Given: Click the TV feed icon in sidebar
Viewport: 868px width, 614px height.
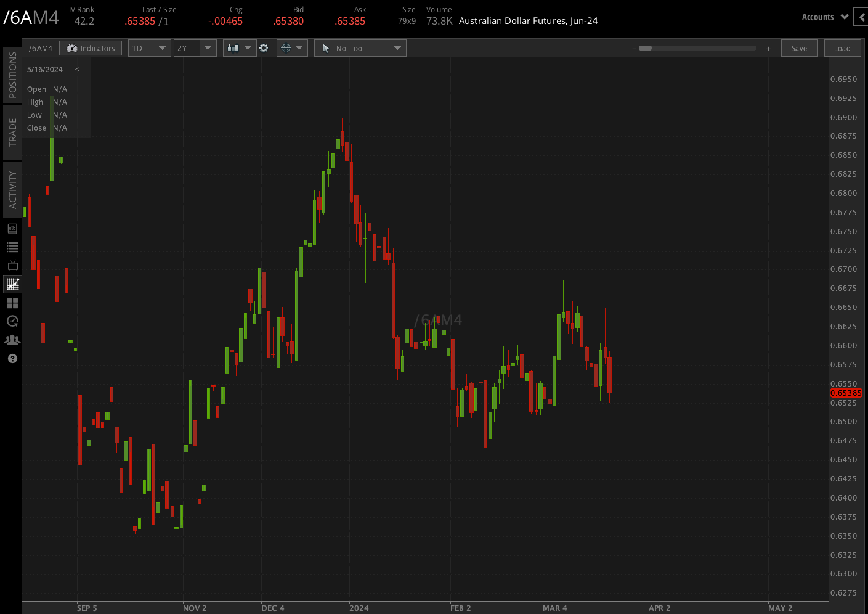Looking at the screenshot, I should tap(12, 265).
